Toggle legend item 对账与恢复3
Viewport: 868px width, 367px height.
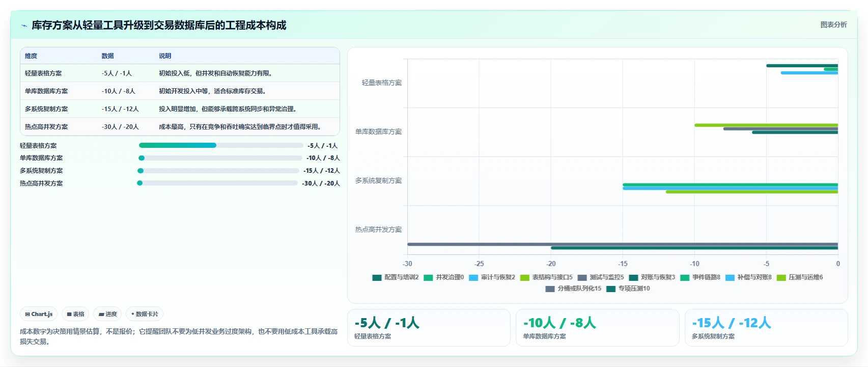(652, 277)
